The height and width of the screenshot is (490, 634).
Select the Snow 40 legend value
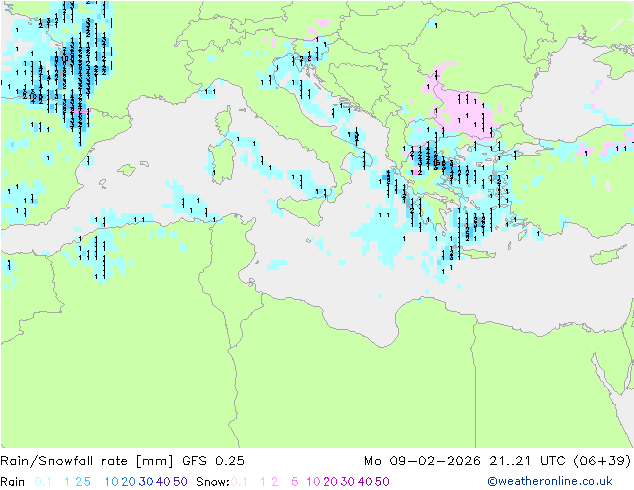pos(365,482)
